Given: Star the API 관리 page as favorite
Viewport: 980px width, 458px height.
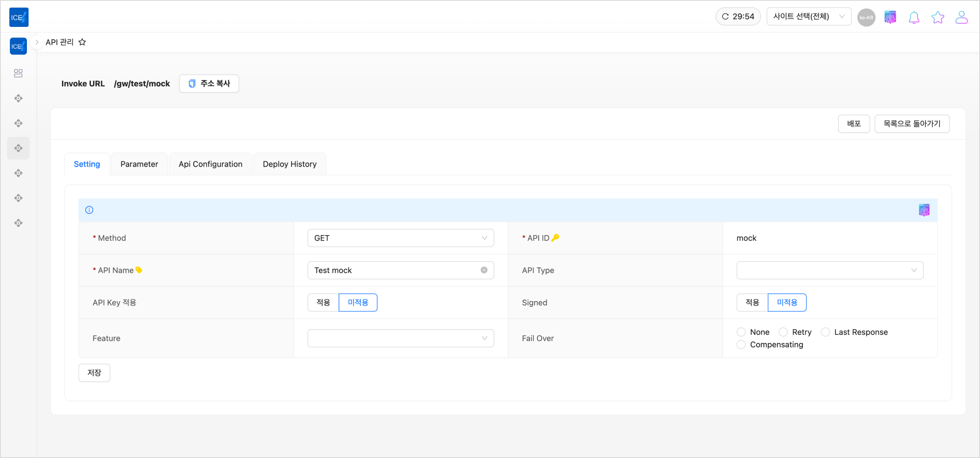Looking at the screenshot, I should (82, 42).
